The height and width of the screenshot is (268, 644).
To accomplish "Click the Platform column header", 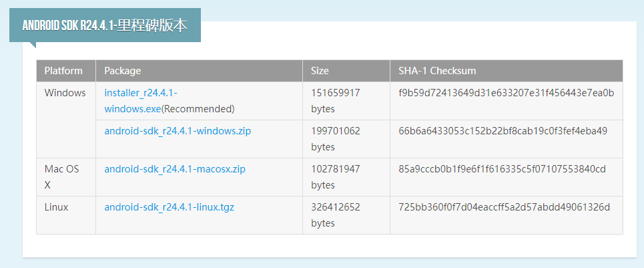I will click(x=63, y=71).
